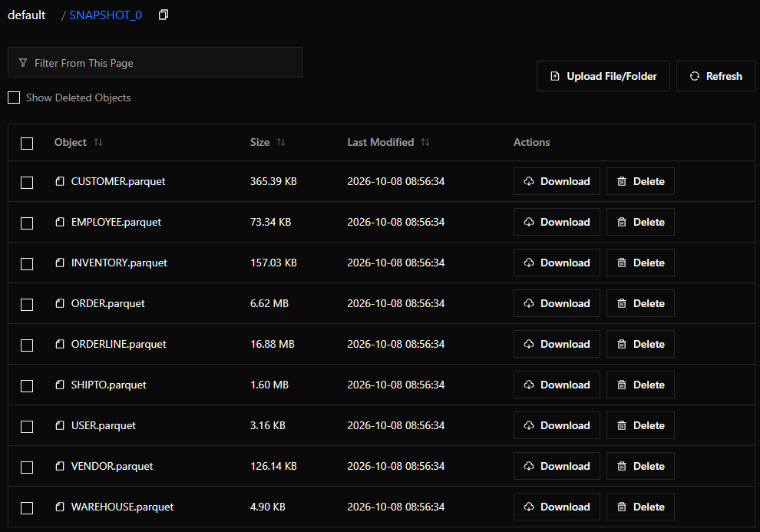Delete SHIPTO.parquet
The image size is (760, 532).
(640, 385)
